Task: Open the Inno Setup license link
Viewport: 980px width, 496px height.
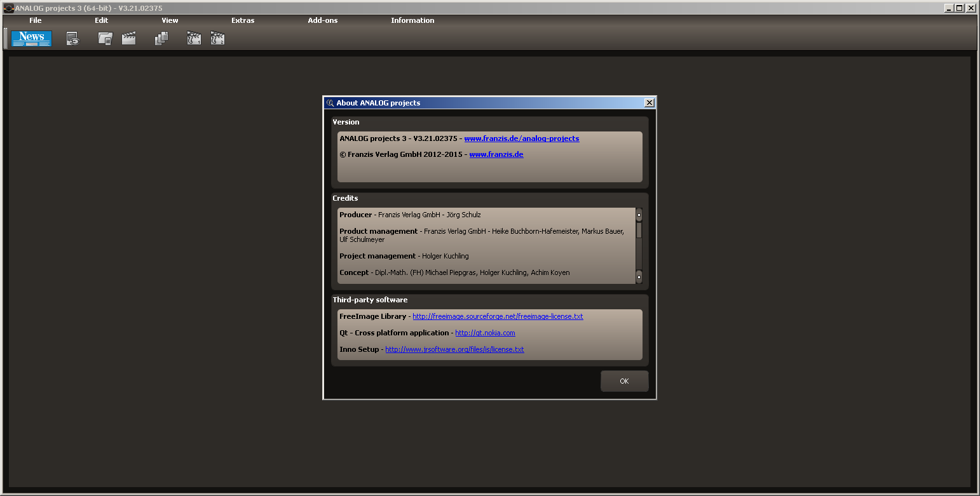Action: pos(454,349)
